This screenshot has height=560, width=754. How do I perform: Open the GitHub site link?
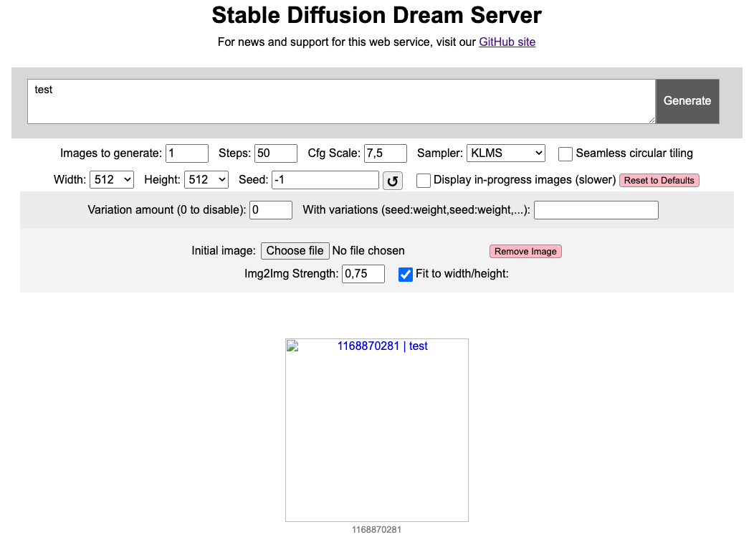[x=507, y=42]
